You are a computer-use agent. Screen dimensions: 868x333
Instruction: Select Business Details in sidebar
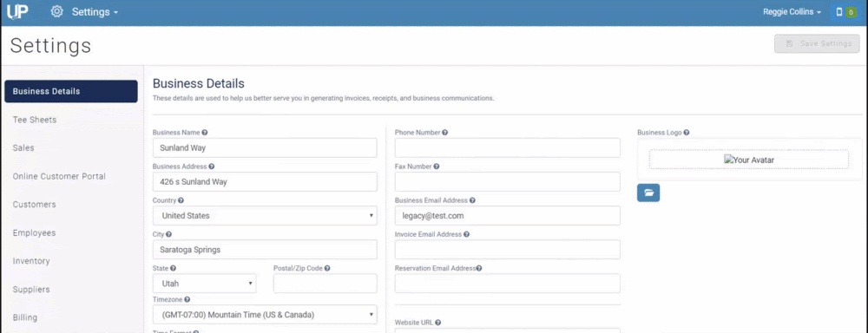coord(71,91)
